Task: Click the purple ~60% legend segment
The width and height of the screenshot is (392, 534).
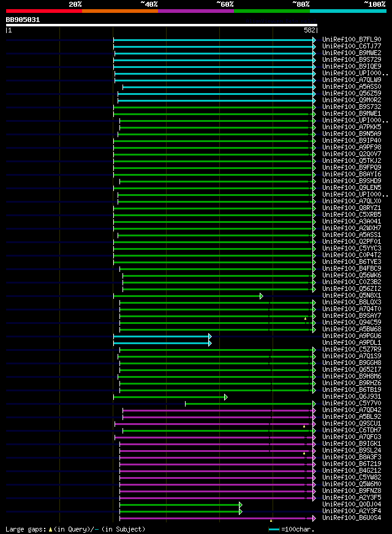Action: (196, 11)
